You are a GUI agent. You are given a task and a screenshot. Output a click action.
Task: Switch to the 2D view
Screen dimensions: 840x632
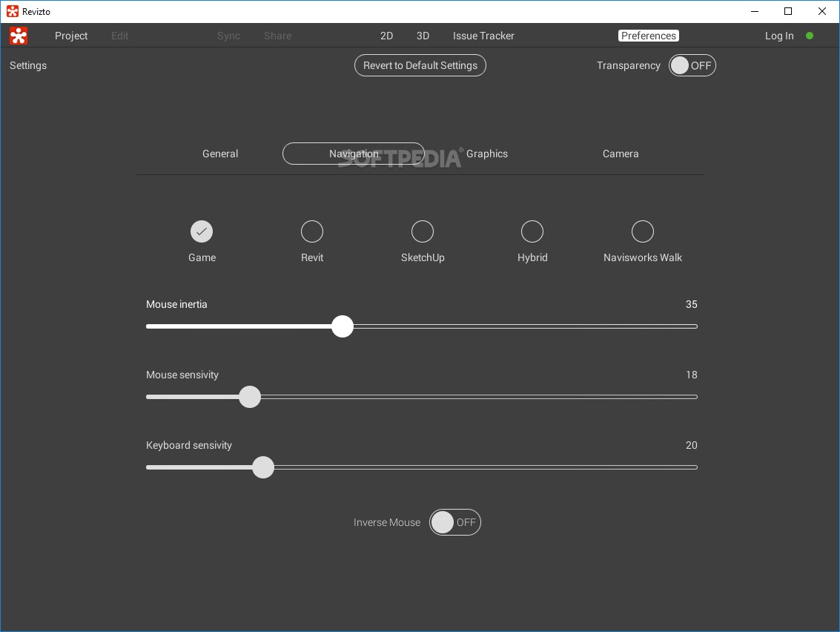coord(387,36)
